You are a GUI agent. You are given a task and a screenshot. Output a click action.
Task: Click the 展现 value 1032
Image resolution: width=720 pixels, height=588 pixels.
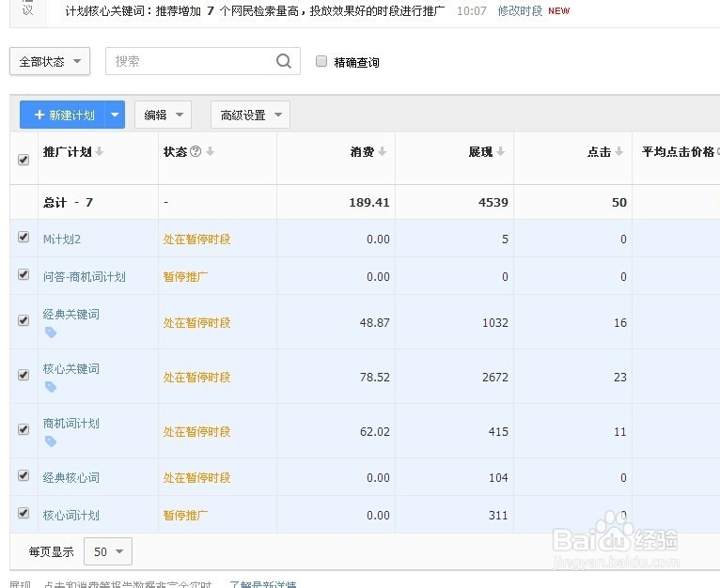(x=495, y=323)
